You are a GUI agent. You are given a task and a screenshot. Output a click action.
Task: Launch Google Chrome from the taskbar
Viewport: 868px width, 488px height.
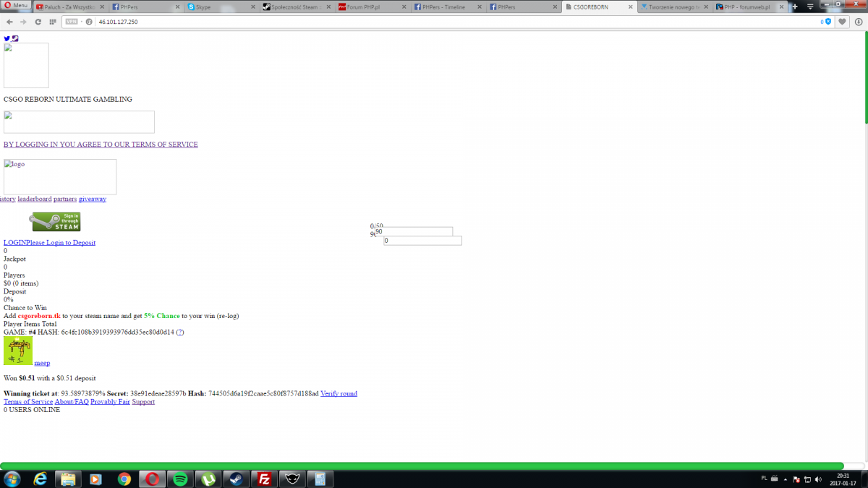tap(124, 479)
